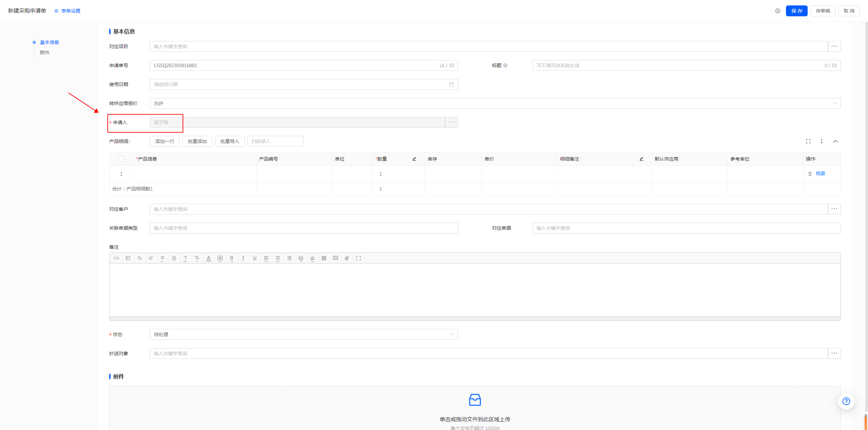
Task: Click the upload inbox icon in 附件 area
Action: (x=475, y=400)
